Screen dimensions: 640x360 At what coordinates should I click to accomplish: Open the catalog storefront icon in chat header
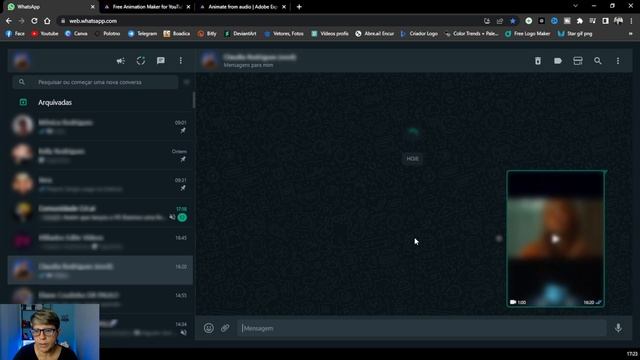point(578,61)
